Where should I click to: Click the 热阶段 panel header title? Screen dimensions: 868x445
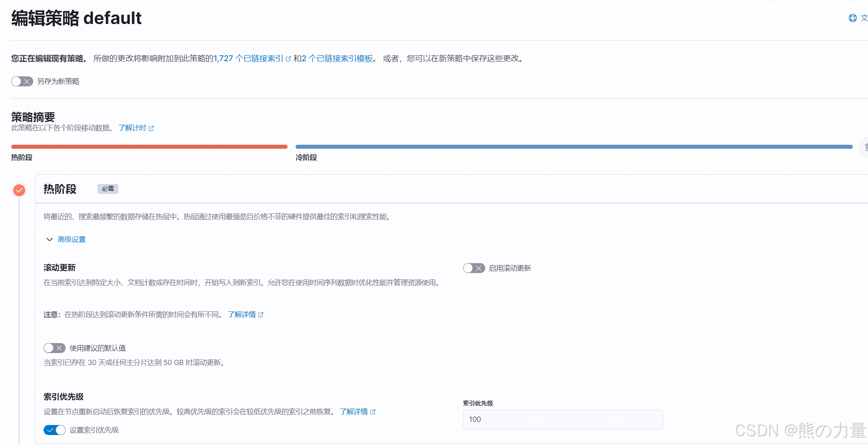tap(60, 189)
